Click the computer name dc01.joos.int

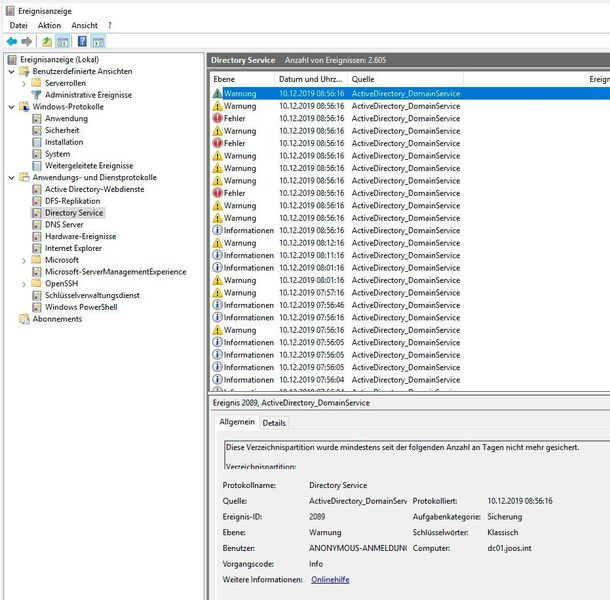tap(509, 548)
